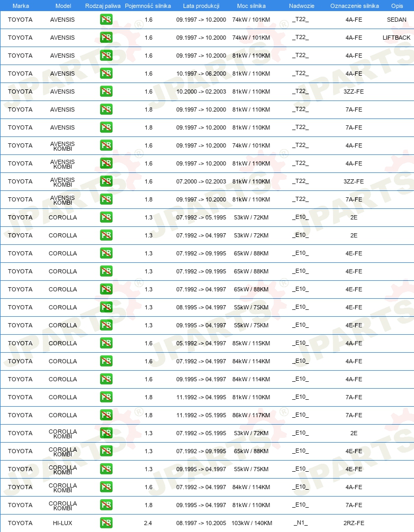Click fuel icon in COROLLA 86kW / 117KM row
Screen dimensions: 414x532
point(106,415)
